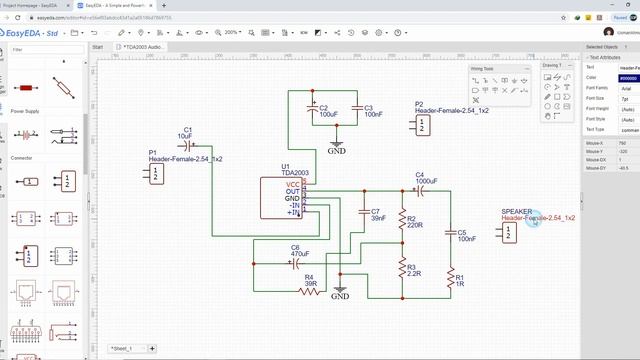This screenshot has width=640, height=360.
Task: Switch to the TDA2003 Audio document tab
Action: 140,47
